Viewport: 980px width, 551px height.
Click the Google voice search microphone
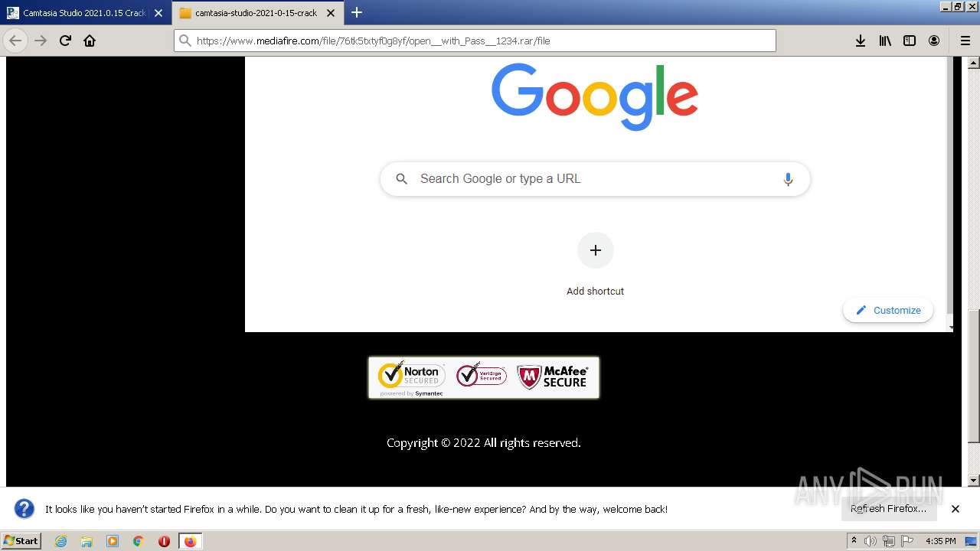(788, 179)
